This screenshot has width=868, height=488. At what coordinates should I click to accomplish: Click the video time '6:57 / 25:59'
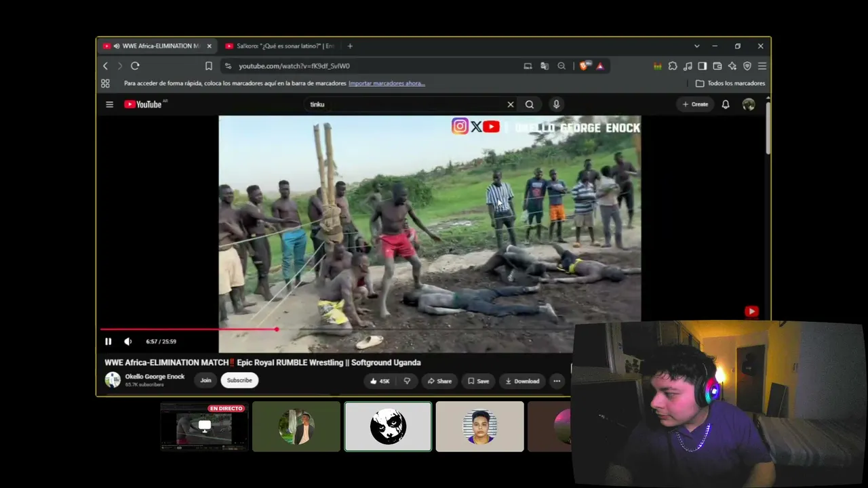coord(161,342)
